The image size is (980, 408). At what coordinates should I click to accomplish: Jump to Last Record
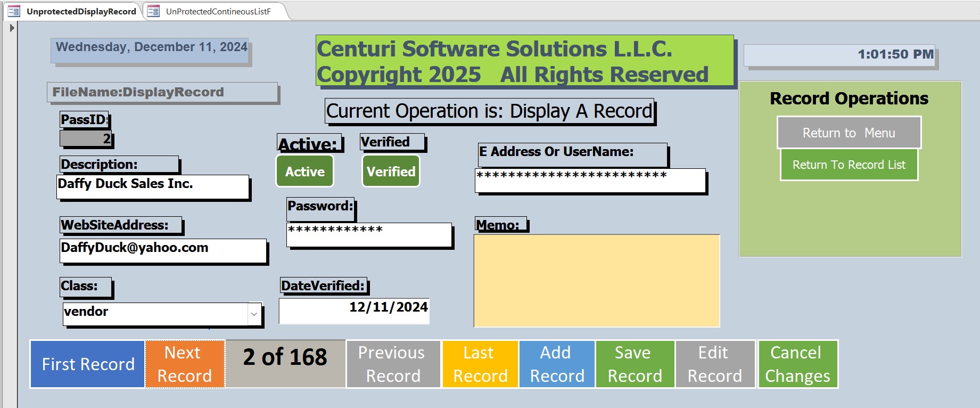480,364
